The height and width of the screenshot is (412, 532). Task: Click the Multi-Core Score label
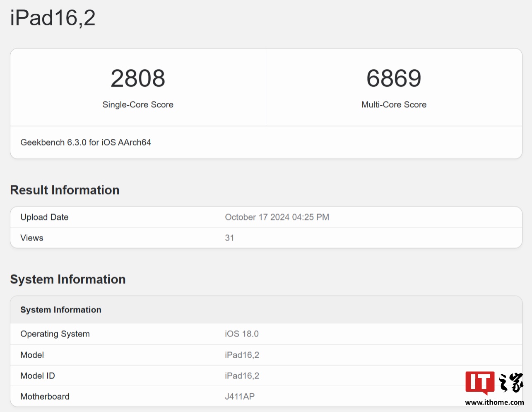[394, 104]
